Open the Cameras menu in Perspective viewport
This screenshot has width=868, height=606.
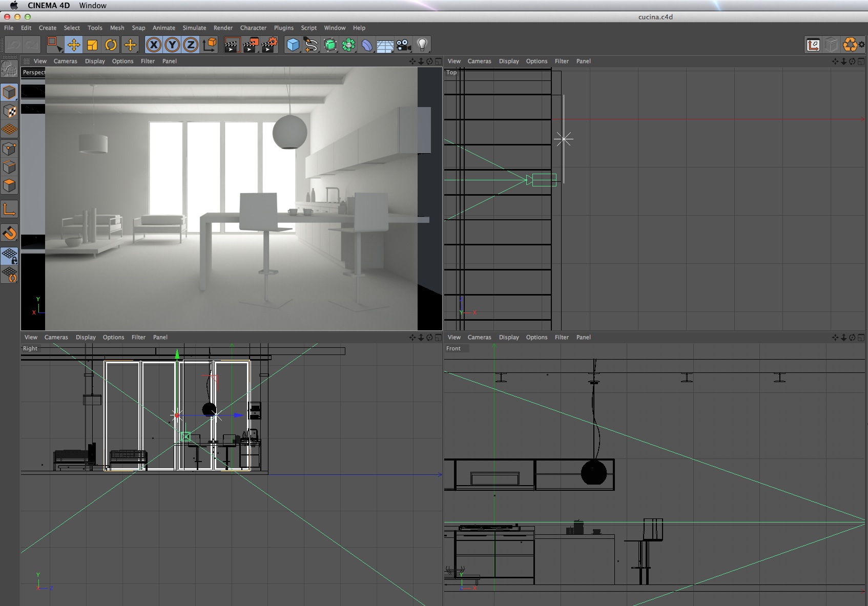66,61
